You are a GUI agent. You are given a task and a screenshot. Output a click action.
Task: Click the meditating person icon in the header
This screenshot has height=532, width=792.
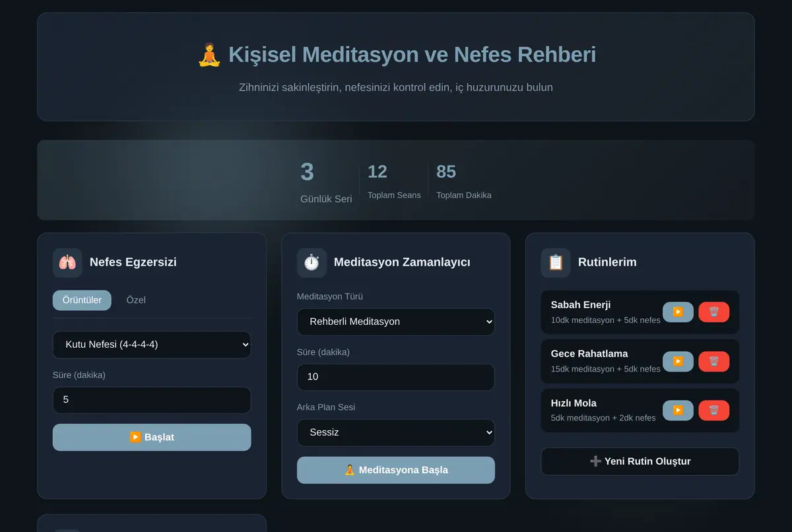click(209, 54)
